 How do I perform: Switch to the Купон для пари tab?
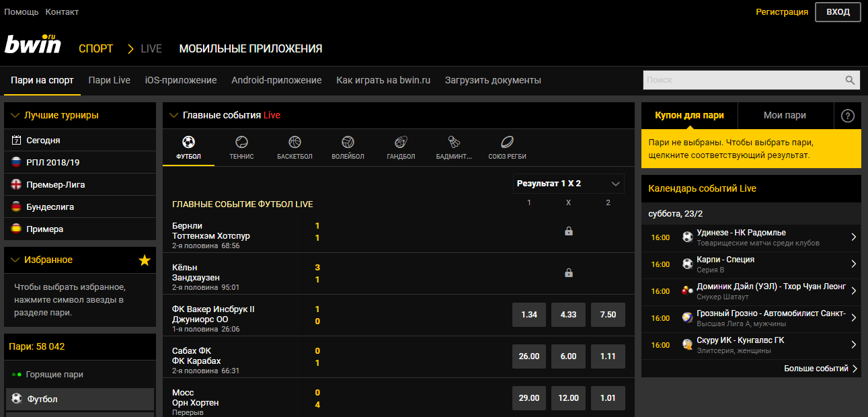point(689,116)
